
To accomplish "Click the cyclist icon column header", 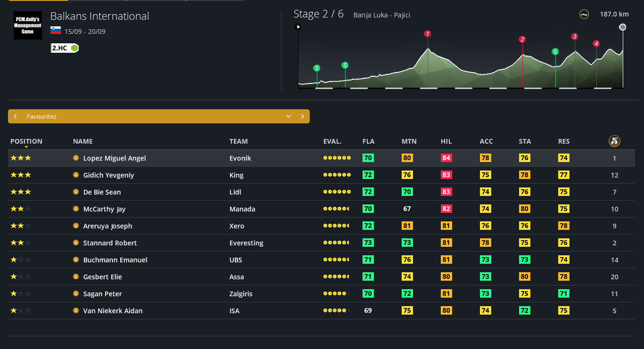I will tap(614, 141).
